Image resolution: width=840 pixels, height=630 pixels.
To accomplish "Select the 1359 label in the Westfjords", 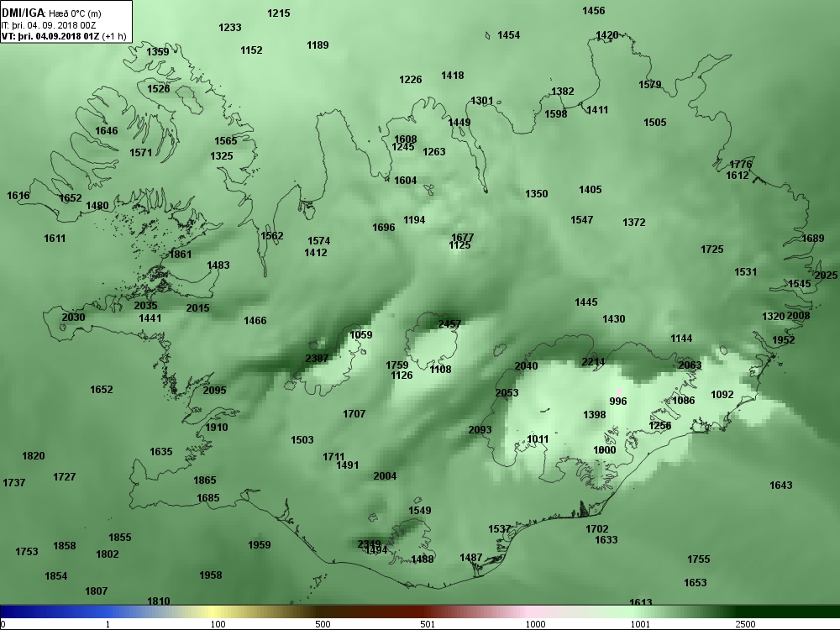I will click(x=158, y=51).
